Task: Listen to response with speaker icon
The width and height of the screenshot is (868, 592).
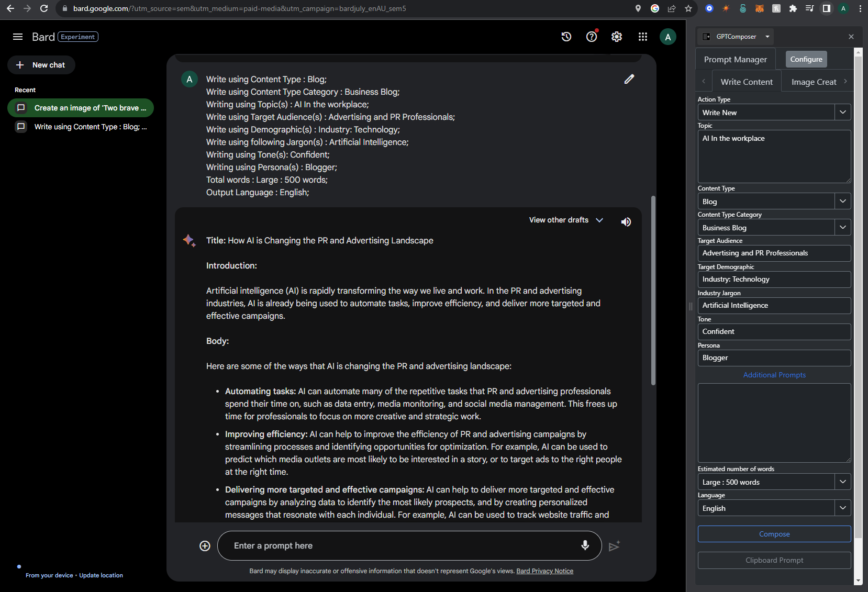Action: pyautogui.click(x=626, y=222)
